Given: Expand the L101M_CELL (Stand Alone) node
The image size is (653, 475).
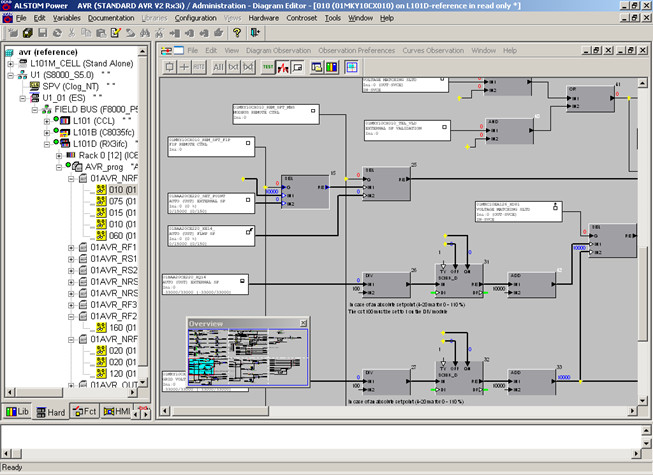Looking at the screenshot, I should point(10,64).
